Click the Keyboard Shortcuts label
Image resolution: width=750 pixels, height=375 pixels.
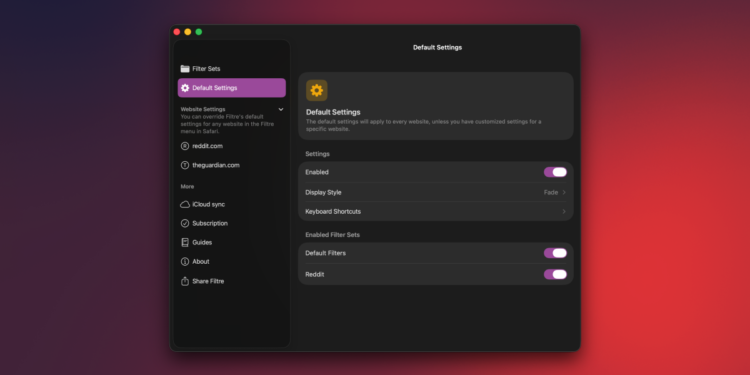(333, 211)
